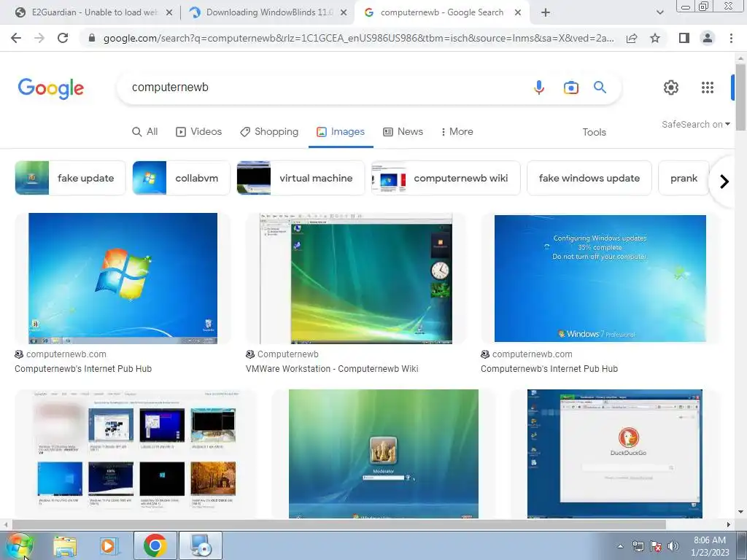Screen dimensions: 747x560
Task: Filter by the prank chip
Action: point(684,178)
